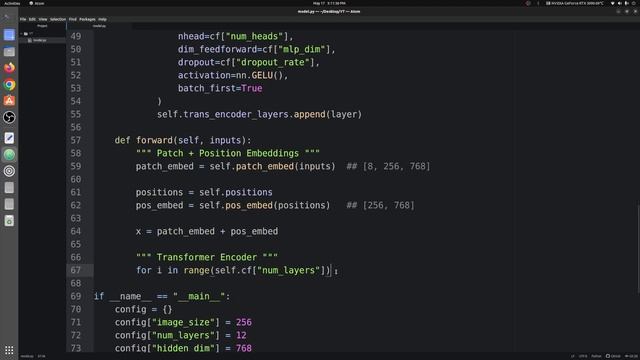
Task: Open the circular target dock icon
Action: point(9,171)
